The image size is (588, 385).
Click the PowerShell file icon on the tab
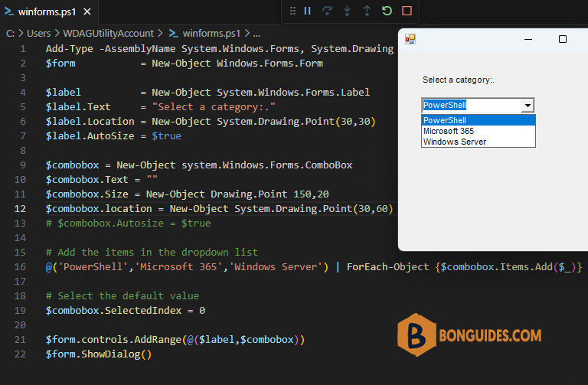(x=8, y=11)
